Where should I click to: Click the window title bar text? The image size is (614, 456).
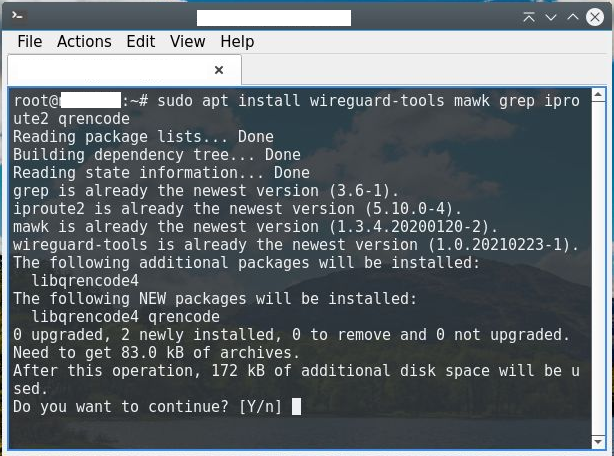[x=273, y=17]
